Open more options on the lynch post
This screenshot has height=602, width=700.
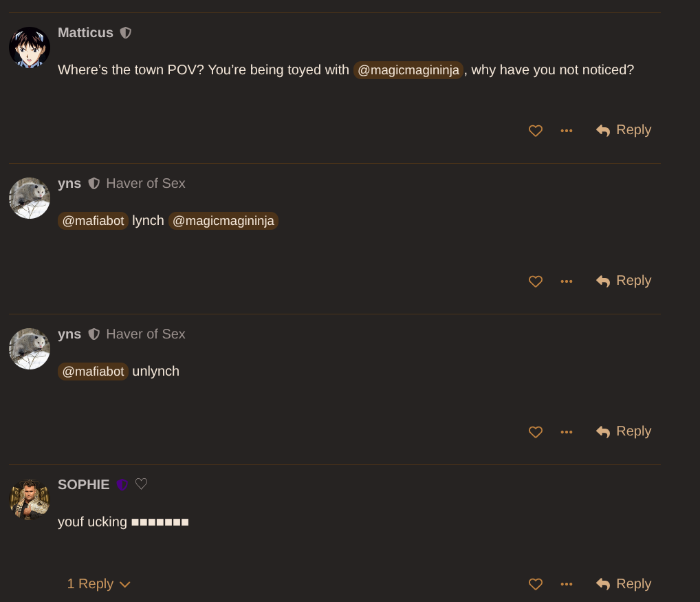(567, 281)
